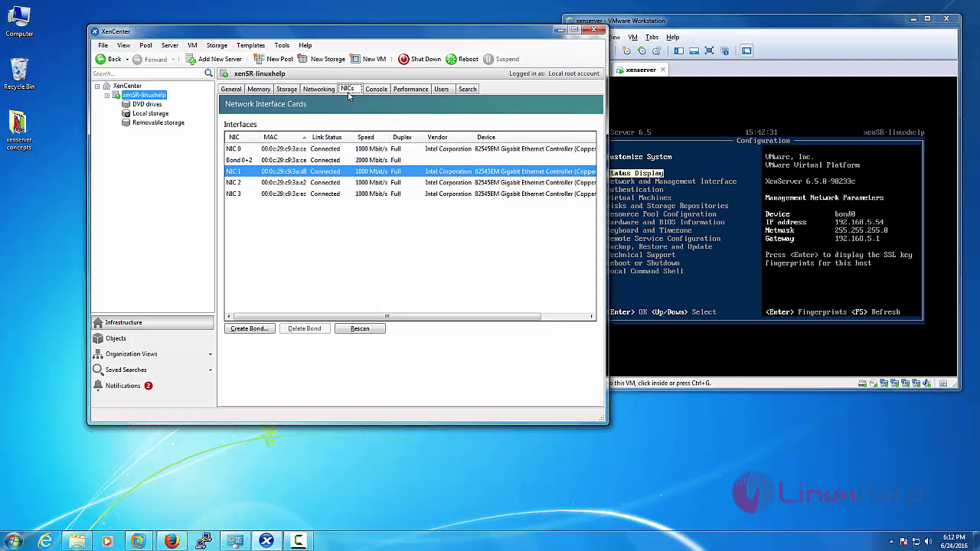Viewport: 980px width, 551px height.
Task: Select xenSR-linuxhelp in the tree
Action: (144, 95)
